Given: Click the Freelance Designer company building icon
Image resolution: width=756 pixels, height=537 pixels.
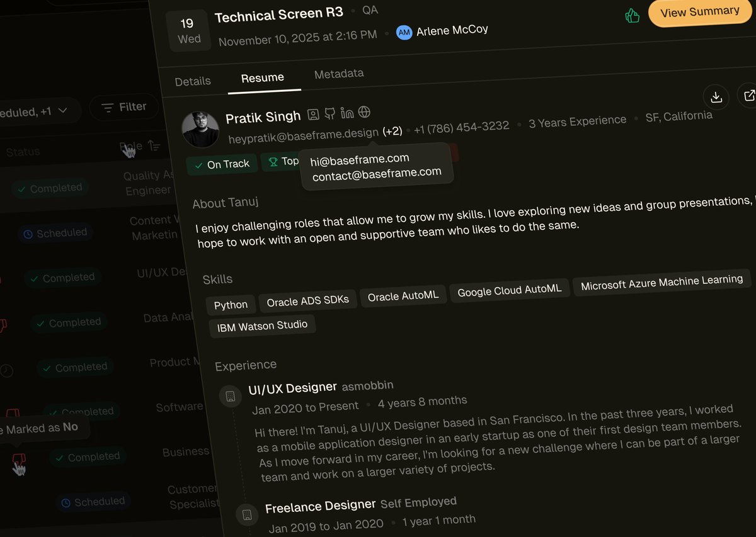Looking at the screenshot, I should (247, 515).
